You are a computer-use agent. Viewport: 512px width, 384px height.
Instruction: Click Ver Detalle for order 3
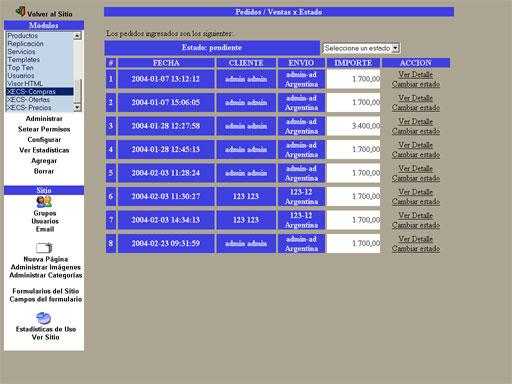[416, 121]
